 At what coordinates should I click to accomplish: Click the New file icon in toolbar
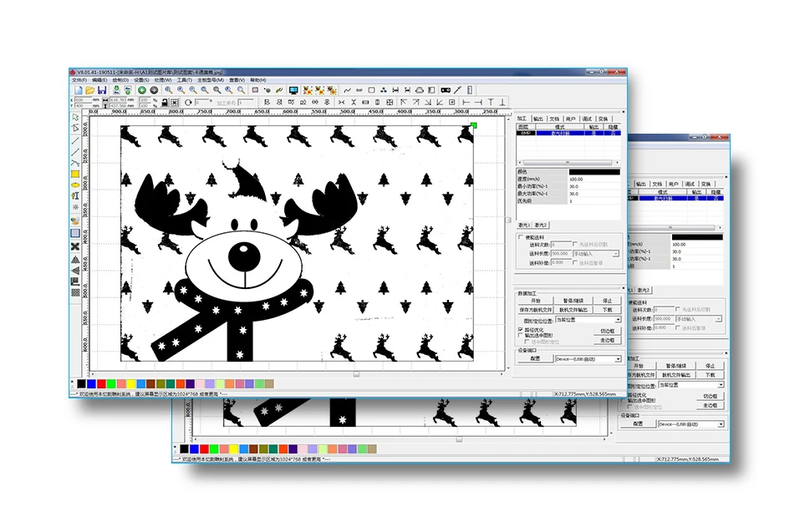point(79,90)
